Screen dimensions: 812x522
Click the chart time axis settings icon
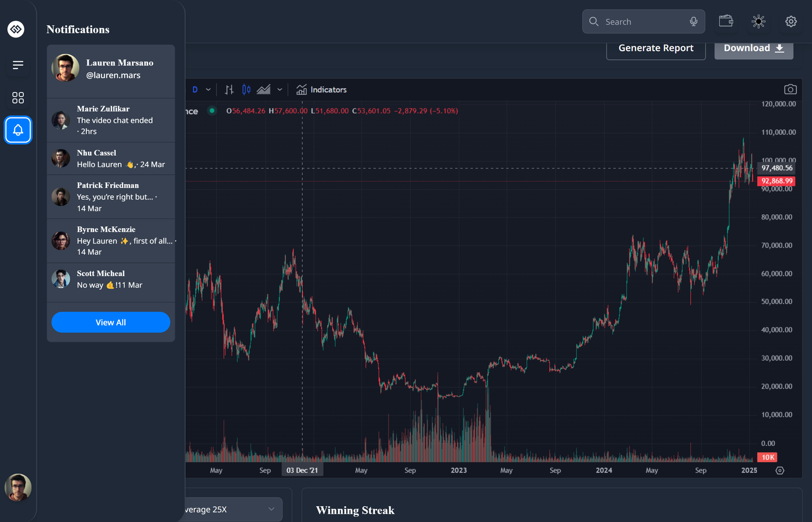pos(780,471)
